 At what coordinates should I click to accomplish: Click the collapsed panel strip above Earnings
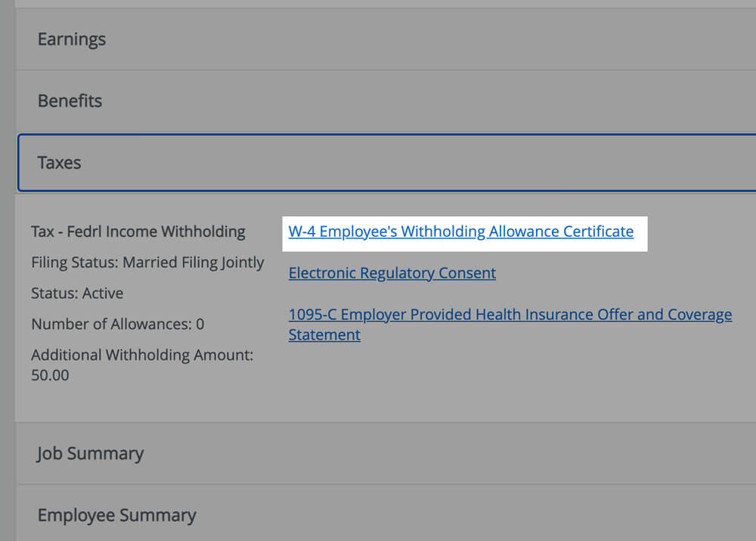click(x=378, y=4)
